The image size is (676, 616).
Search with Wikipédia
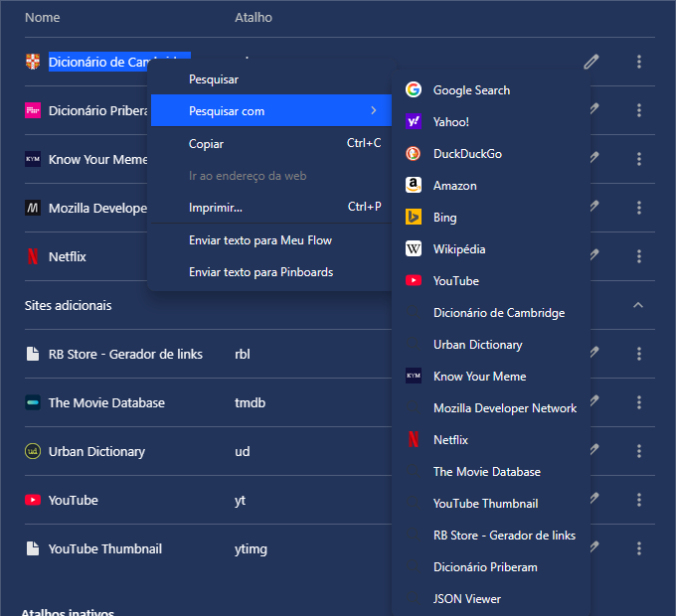pyautogui.click(x=491, y=248)
